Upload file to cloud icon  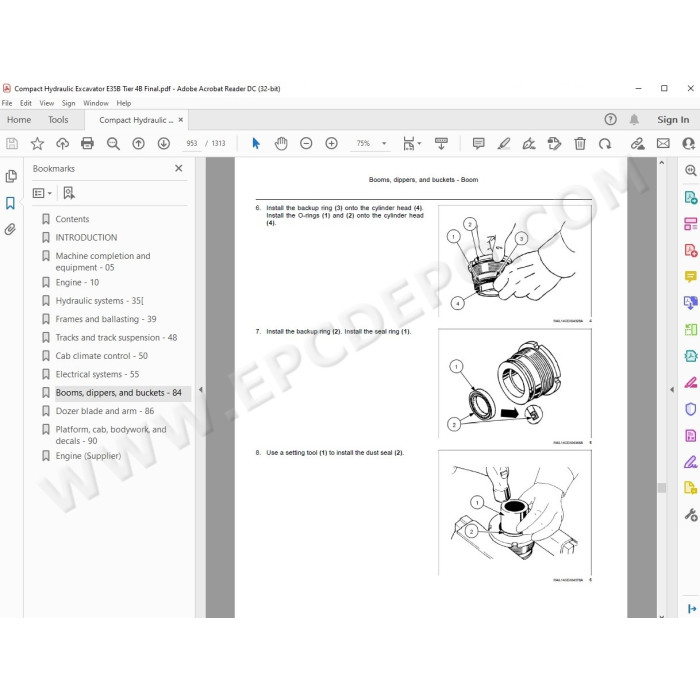coord(62,143)
